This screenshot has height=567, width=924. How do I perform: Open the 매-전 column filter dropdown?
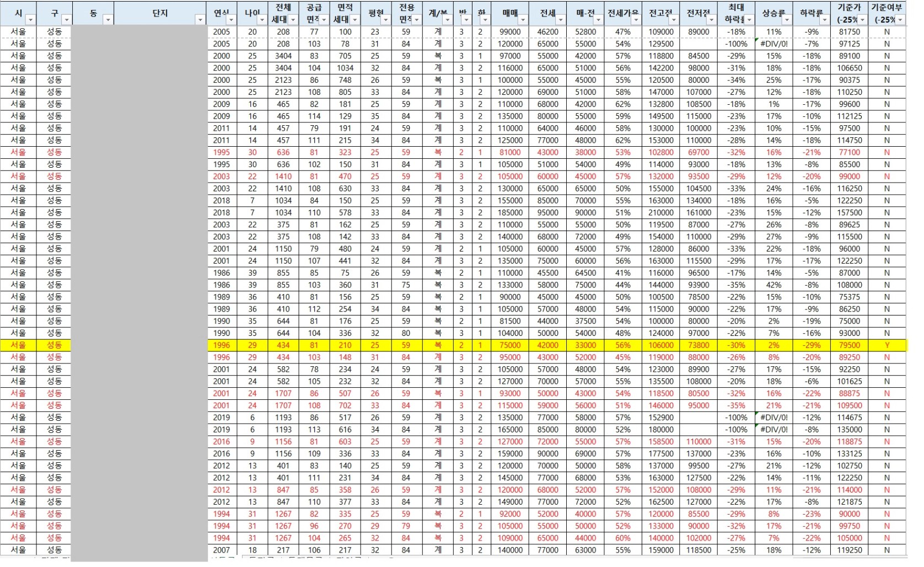[x=599, y=20]
